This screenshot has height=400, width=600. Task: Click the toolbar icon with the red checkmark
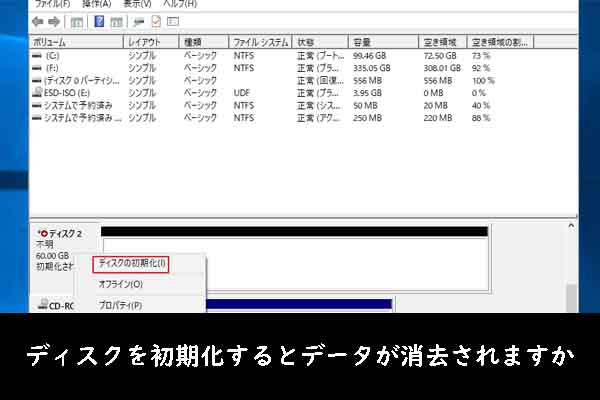click(156, 21)
